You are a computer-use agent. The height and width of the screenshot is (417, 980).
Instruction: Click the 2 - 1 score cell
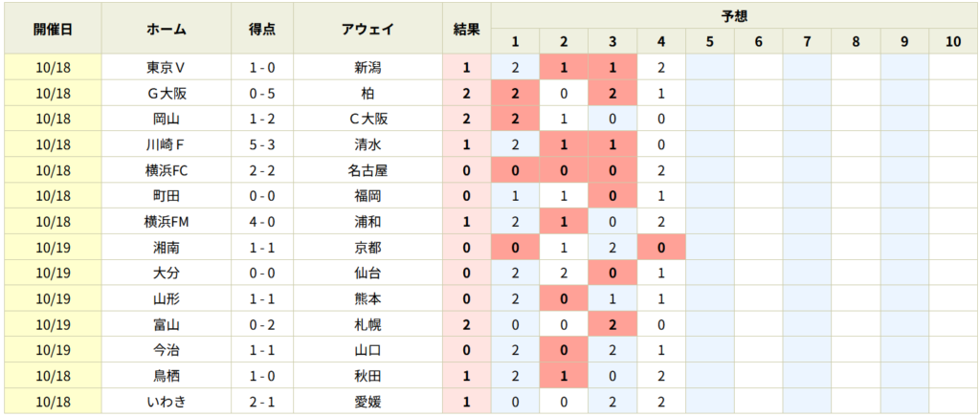pos(262,402)
